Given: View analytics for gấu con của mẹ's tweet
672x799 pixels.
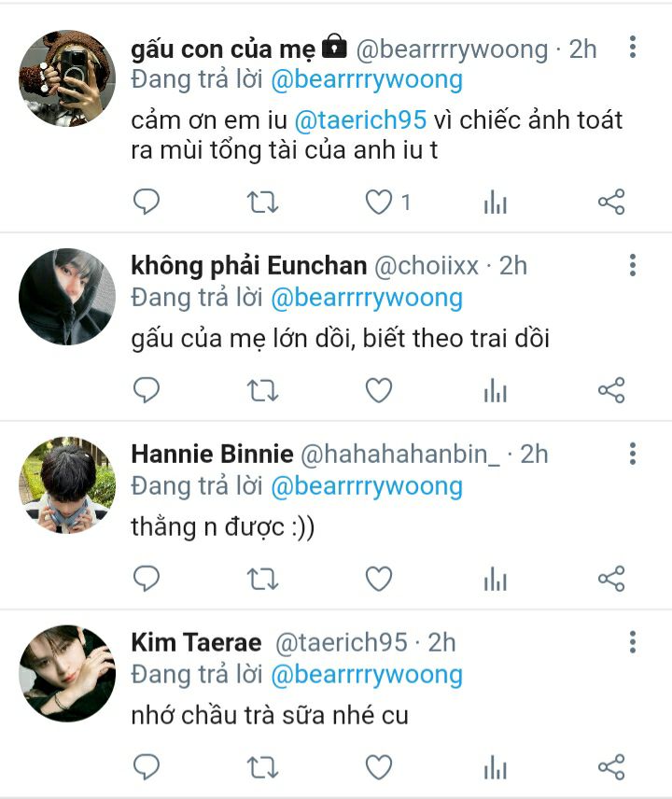Looking at the screenshot, I should 496,202.
